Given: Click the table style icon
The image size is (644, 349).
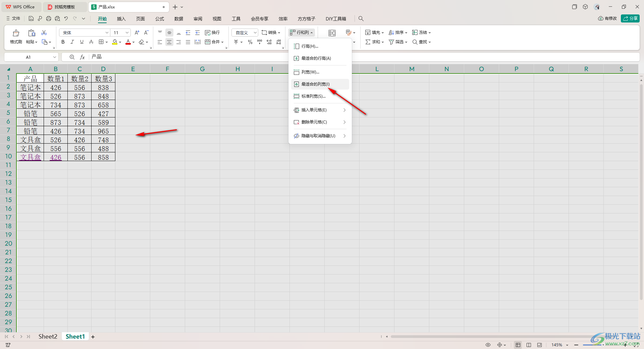Looking at the screenshot, I should click(x=348, y=33).
